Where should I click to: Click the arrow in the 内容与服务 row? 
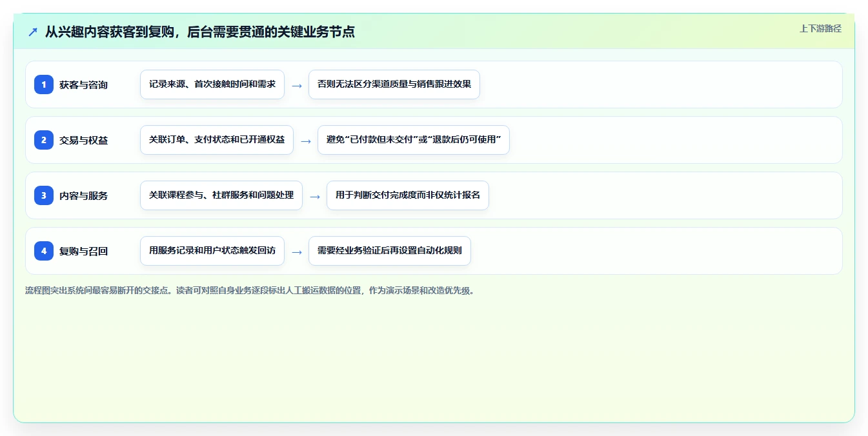pos(315,196)
